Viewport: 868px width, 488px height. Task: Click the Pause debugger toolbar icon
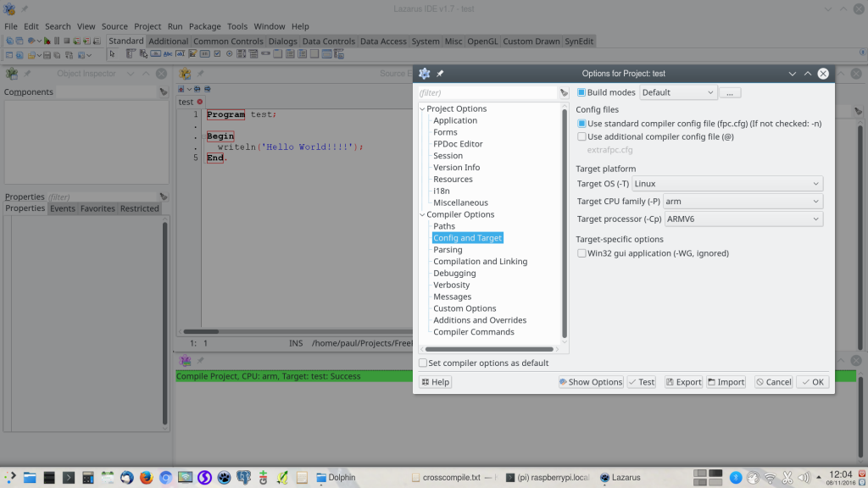[57, 41]
